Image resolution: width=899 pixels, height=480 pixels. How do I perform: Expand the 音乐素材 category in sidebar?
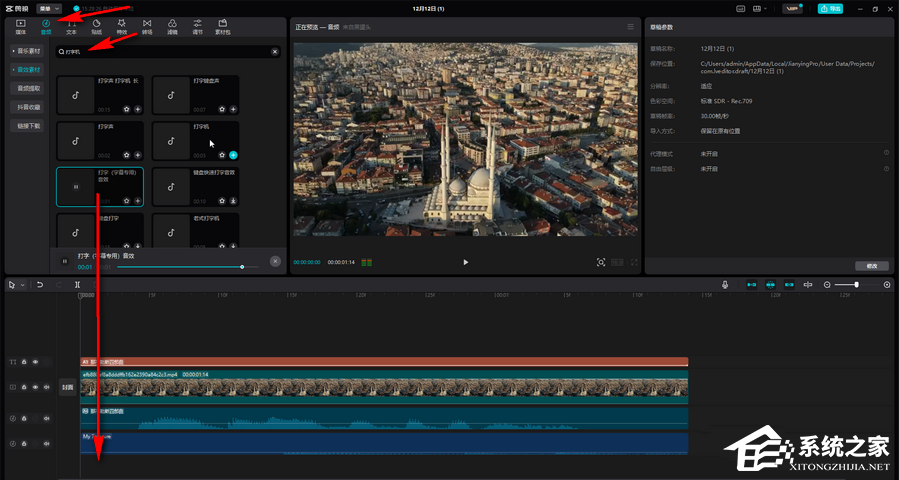pos(27,50)
